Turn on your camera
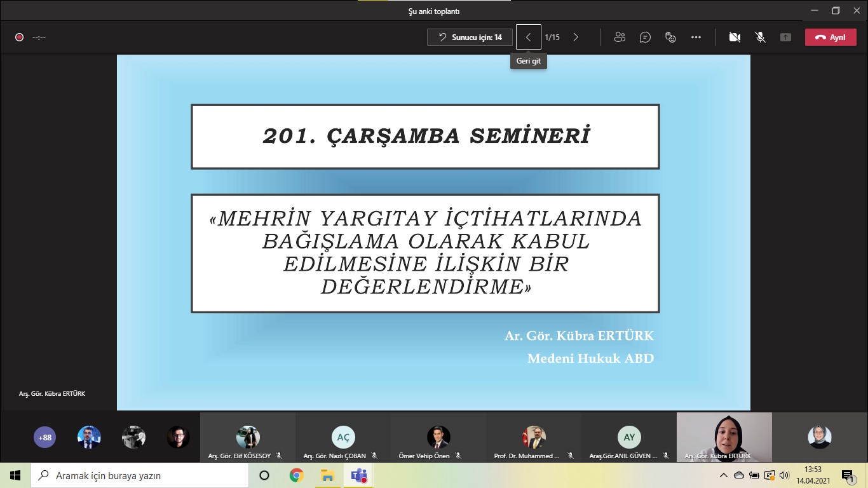Viewport: 868px width, 488px height. click(x=735, y=37)
